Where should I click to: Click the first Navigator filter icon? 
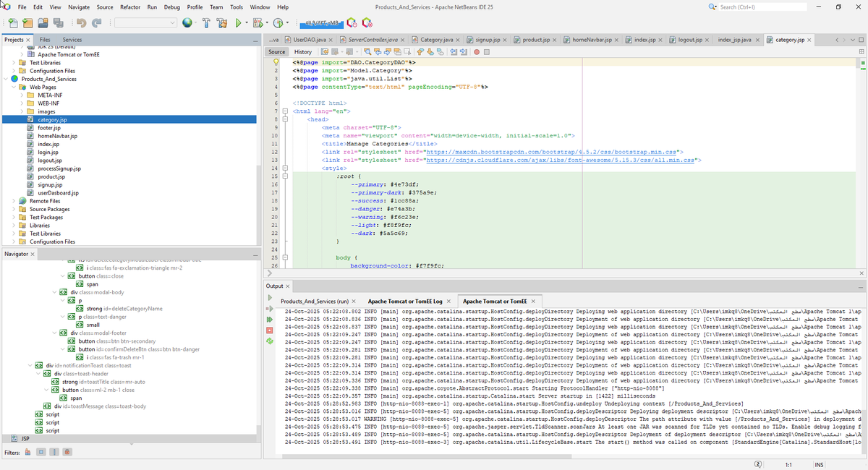point(27,452)
